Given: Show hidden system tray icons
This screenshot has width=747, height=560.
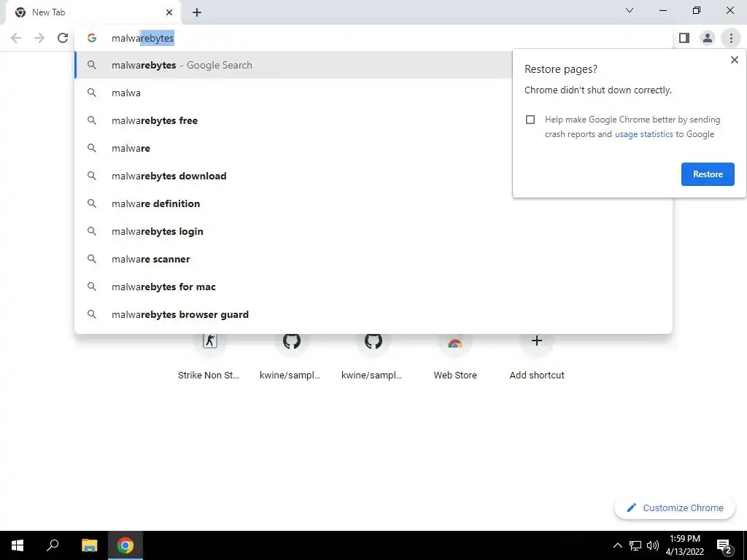Looking at the screenshot, I should click(617, 545).
